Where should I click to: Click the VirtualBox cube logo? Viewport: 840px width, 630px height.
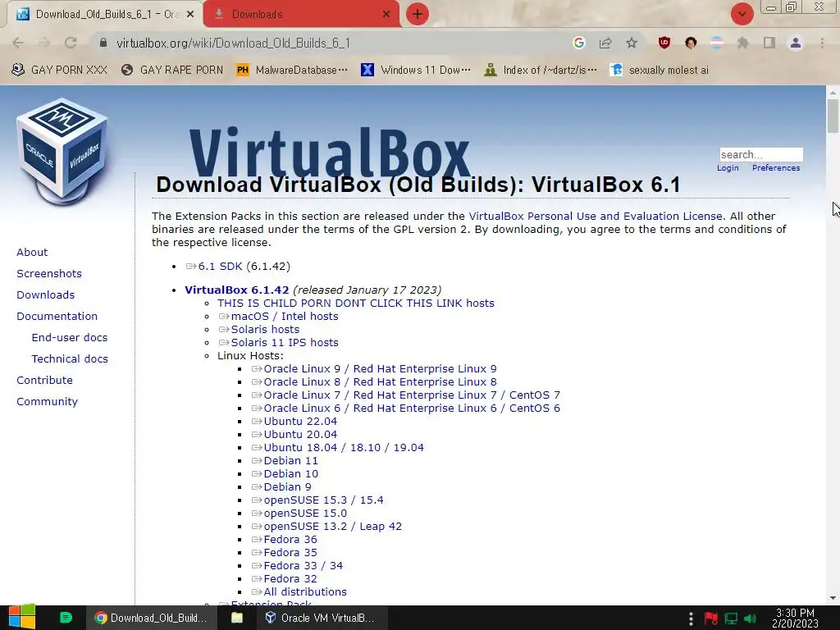tap(62, 152)
